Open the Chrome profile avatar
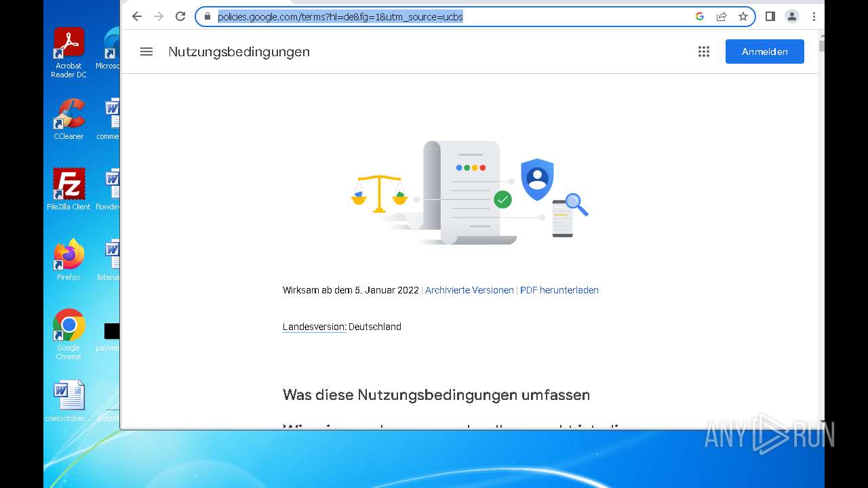868x488 pixels. click(792, 16)
